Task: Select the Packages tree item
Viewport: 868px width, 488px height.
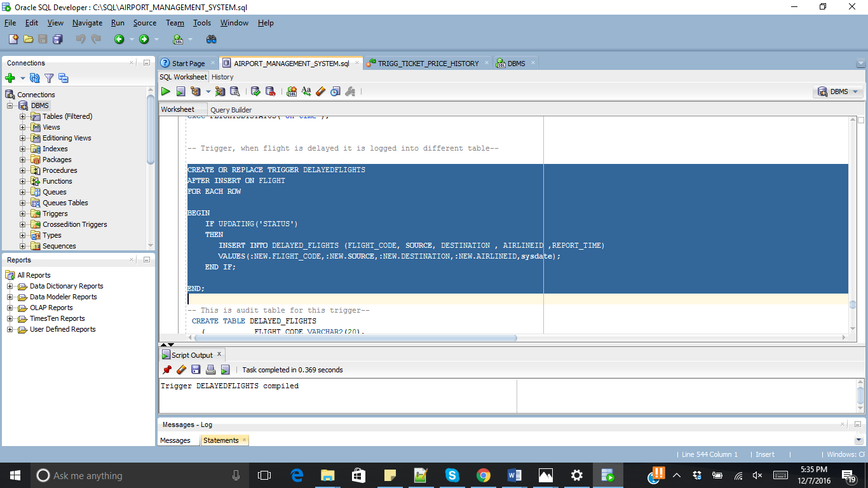Action: pyautogui.click(x=57, y=159)
